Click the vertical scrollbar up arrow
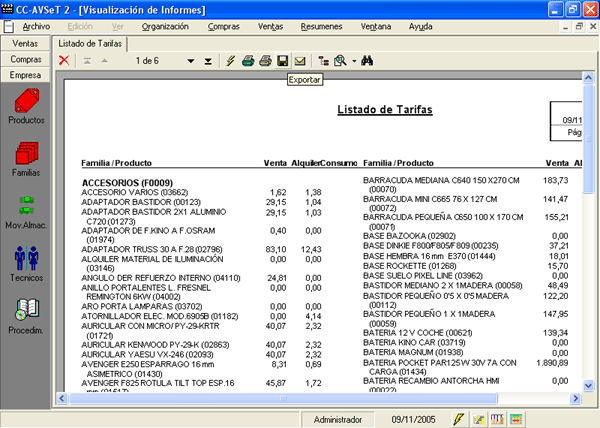The height and width of the screenshot is (428, 600). click(x=588, y=78)
